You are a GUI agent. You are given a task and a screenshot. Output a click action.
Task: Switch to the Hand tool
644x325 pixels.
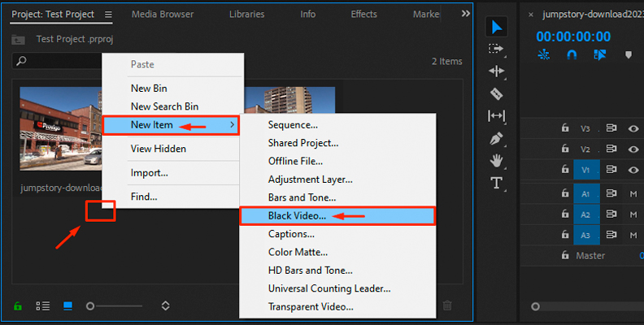(497, 161)
